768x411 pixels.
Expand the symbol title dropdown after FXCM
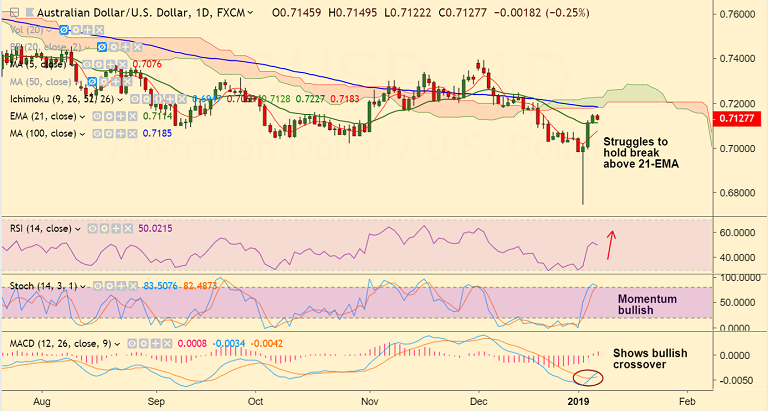coord(250,13)
